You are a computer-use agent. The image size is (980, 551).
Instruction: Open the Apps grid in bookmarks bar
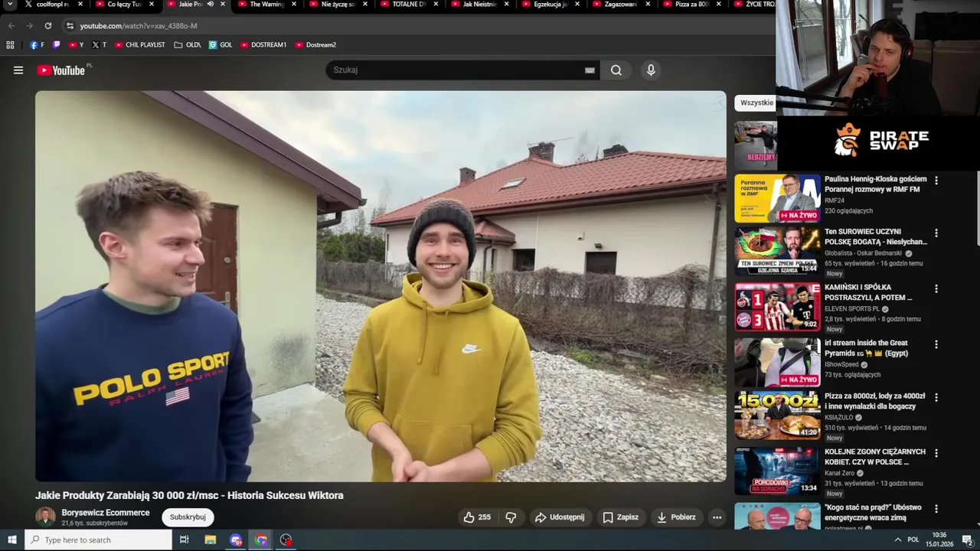pos(10,45)
